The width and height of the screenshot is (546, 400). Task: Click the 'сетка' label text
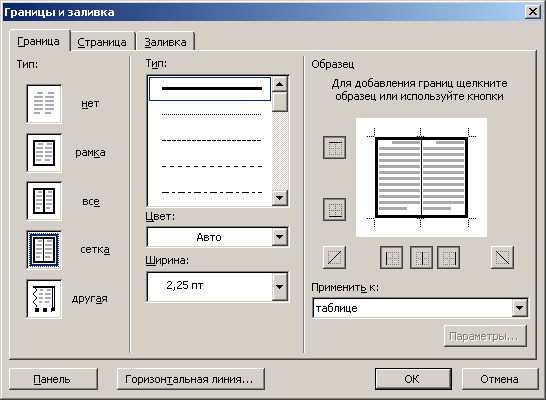95,250
